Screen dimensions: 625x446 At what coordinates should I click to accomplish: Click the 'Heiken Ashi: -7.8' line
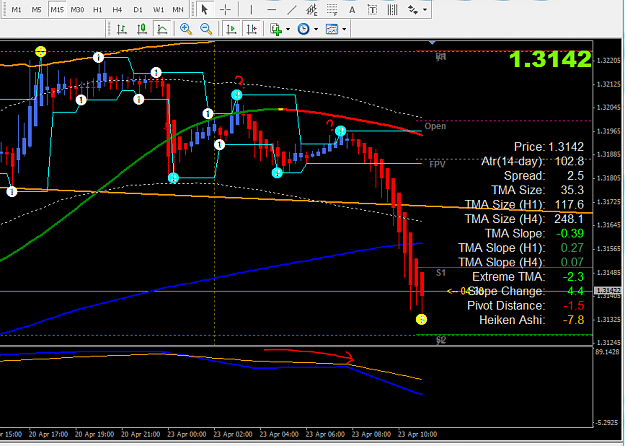[x=532, y=320]
